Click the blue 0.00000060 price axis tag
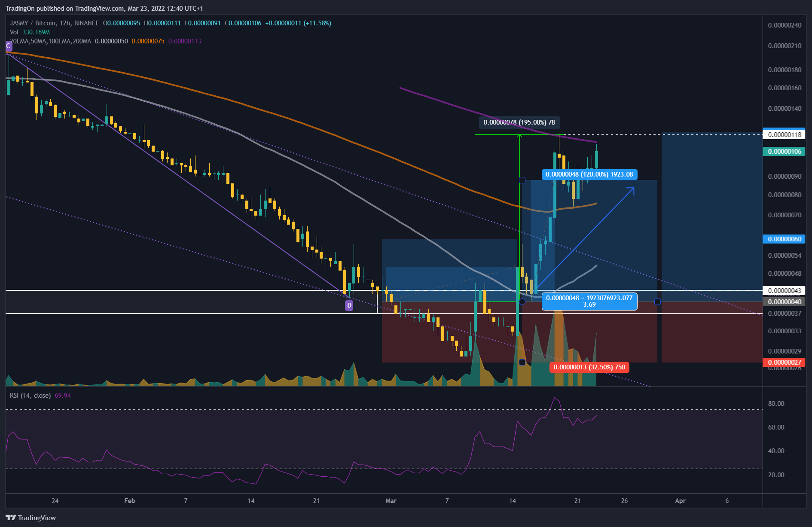This screenshot has height=527, width=812. (785, 239)
